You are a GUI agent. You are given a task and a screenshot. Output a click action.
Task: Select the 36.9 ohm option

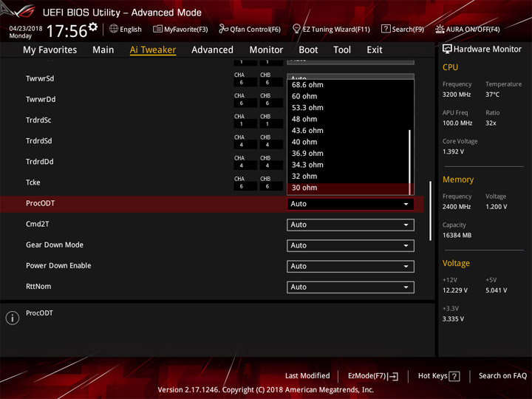tap(348, 154)
